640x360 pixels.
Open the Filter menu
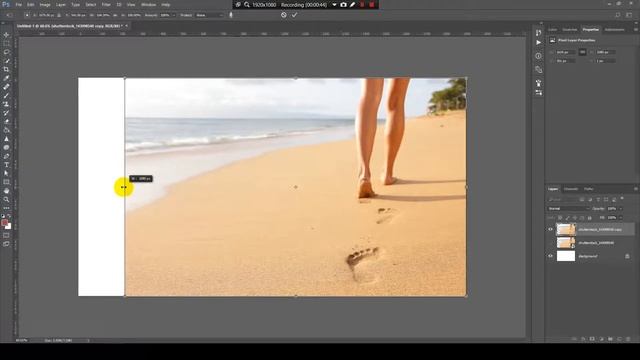pyautogui.click(x=106, y=4)
